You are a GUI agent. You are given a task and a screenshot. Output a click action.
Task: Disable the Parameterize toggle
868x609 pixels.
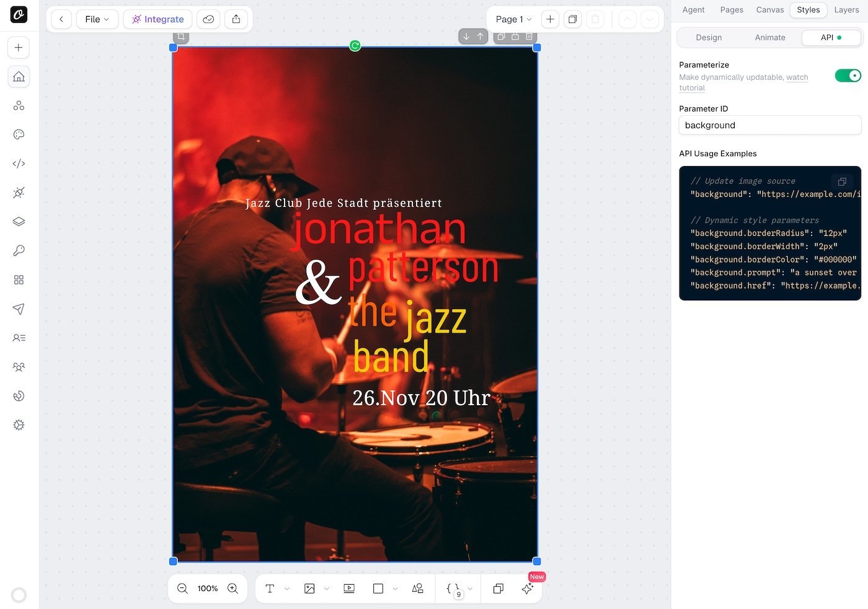pyautogui.click(x=848, y=76)
